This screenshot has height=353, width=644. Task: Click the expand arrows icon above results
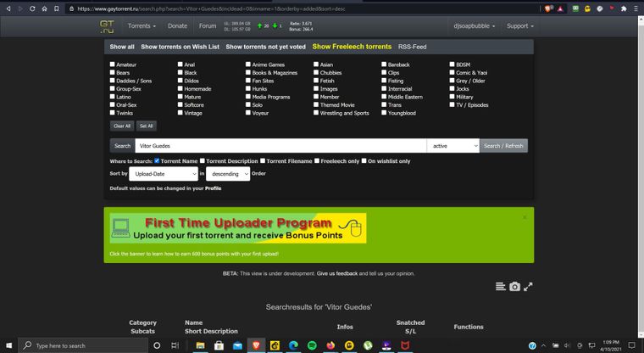click(529, 287)
